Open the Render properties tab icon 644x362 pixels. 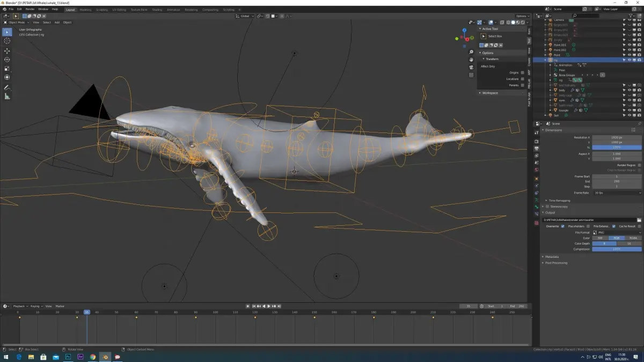536,141
